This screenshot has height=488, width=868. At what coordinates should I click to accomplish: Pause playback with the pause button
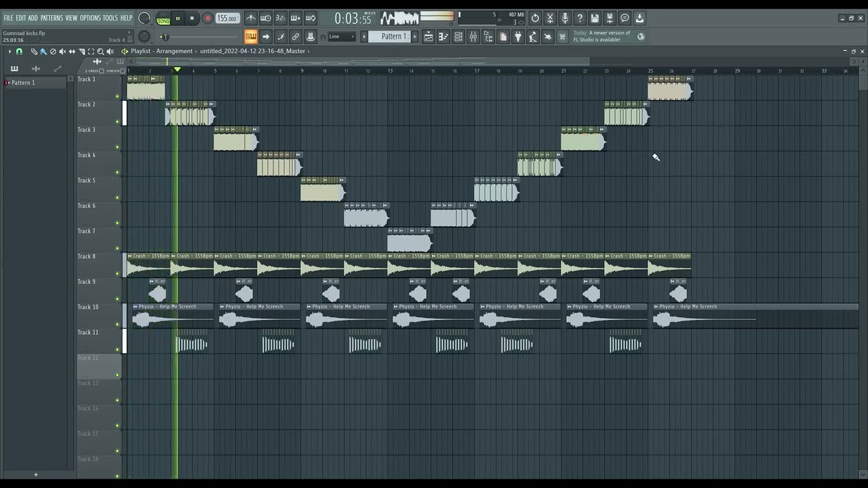pos(178,19)
